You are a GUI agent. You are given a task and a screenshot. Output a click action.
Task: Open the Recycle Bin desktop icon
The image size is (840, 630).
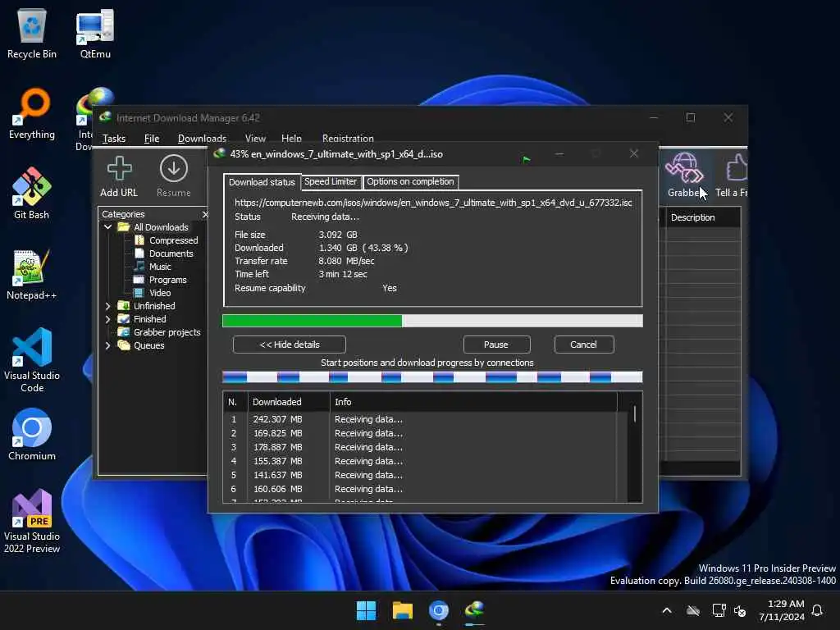tap(32, 34)
